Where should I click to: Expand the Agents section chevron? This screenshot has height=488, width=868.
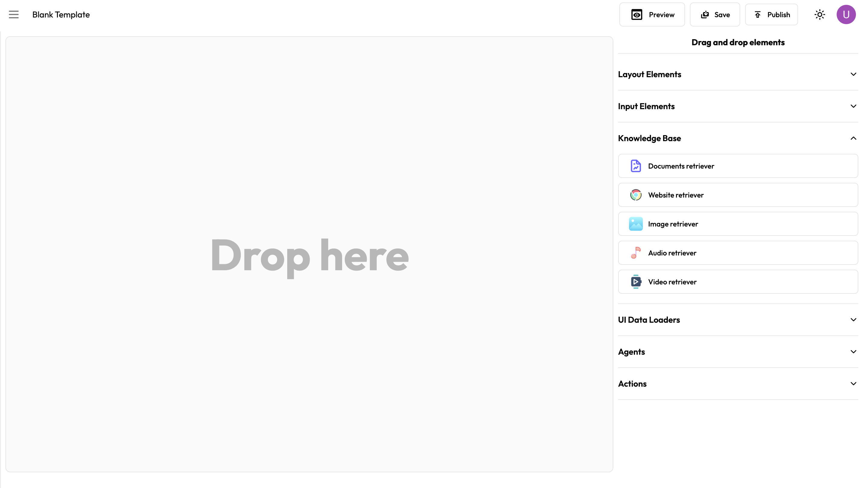853,352
